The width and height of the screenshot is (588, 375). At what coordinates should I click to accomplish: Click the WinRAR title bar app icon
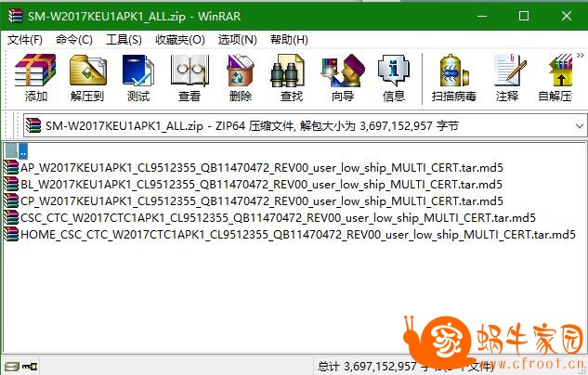(16, 16)
